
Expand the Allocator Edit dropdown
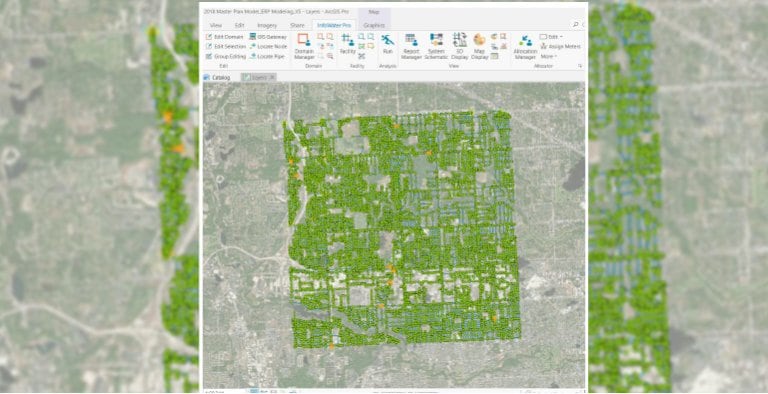click(552, 37)
